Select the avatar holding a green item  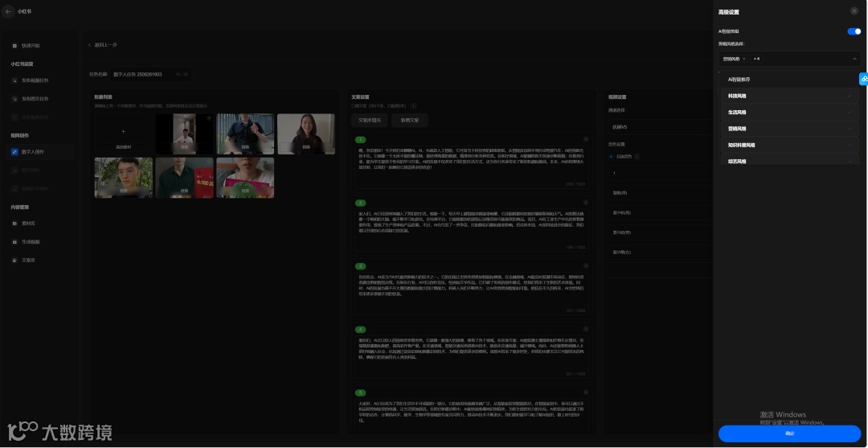[x=245, y=178]
